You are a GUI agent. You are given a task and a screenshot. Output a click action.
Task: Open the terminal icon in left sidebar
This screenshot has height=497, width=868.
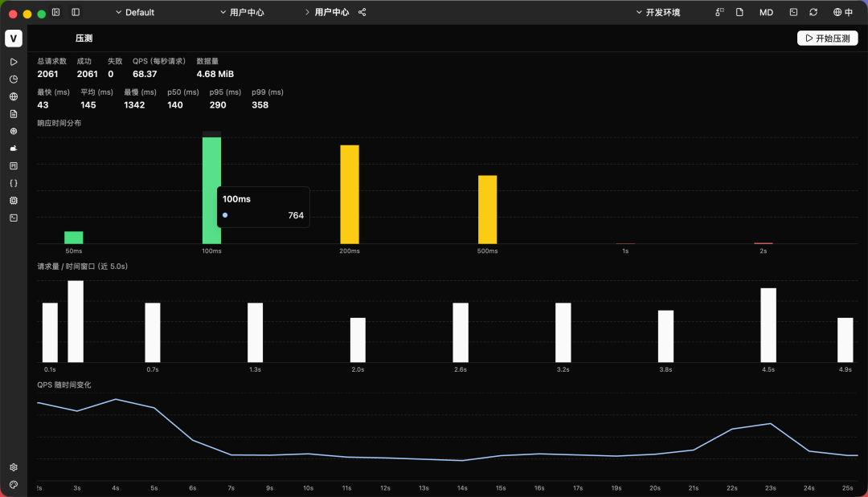[14, 218]
